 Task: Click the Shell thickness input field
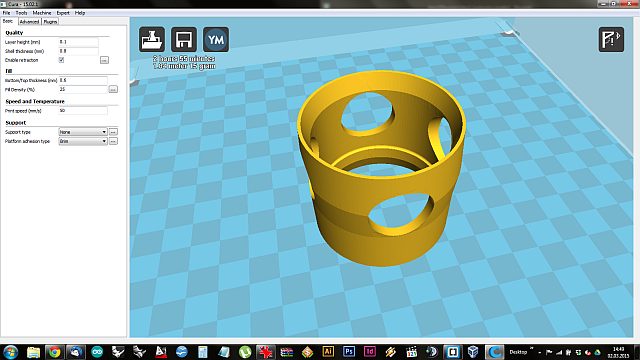[78, 51]
